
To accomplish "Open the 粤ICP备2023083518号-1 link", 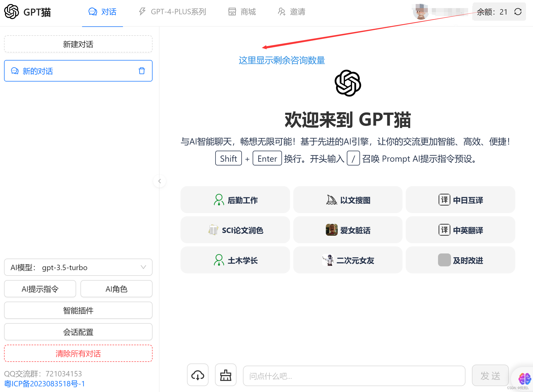I will [x=45, y=384].
